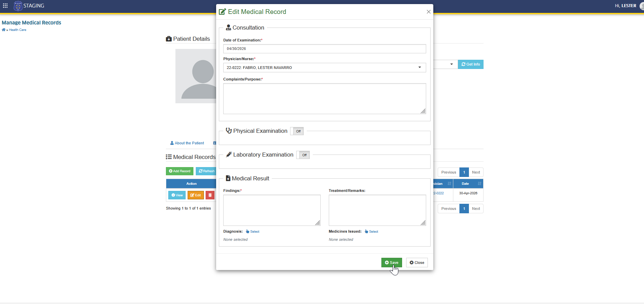Save the medical record
This screenshot has width=644, height=305.
click(392, 263)
